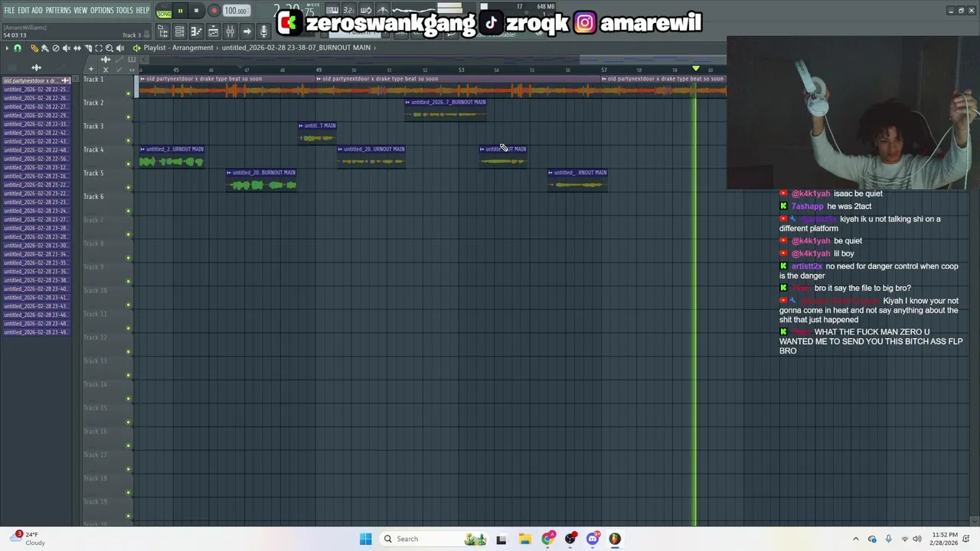Viewport: 980px width, 551px height.
Task: Open the Piano roll view button
Action: (x=196, y=31)
